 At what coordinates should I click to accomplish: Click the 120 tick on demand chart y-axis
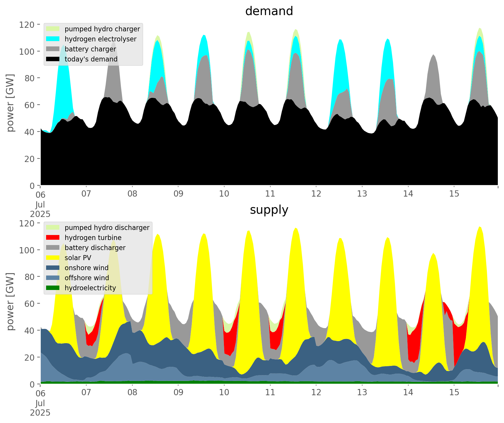pyautogui.click(x=27, y=25)
